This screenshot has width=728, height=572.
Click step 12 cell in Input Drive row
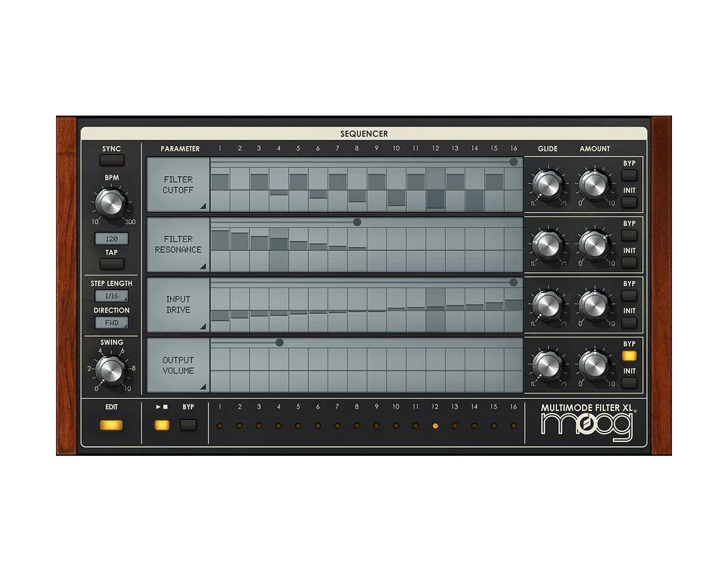point(435,310)
